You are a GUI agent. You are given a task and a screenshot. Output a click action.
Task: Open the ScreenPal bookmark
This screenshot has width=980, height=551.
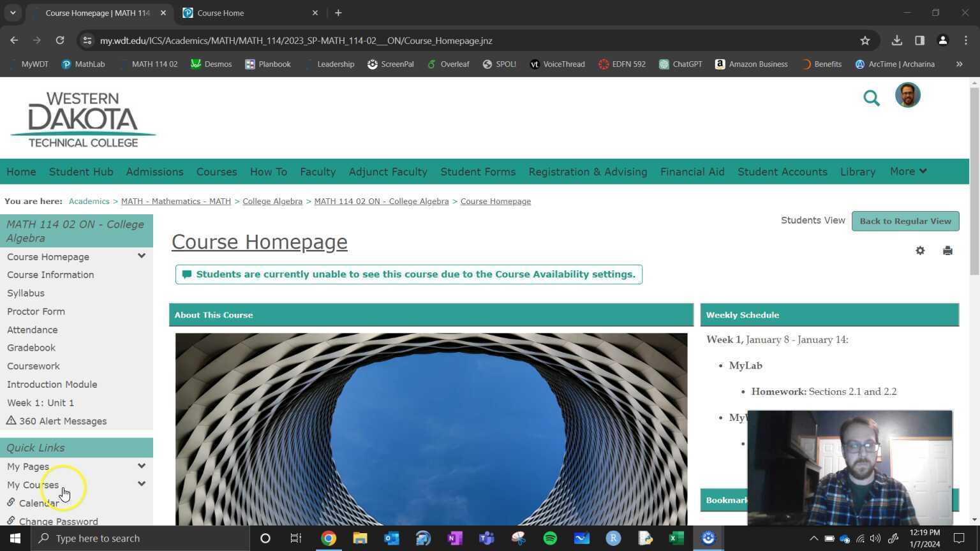[390, 64]
